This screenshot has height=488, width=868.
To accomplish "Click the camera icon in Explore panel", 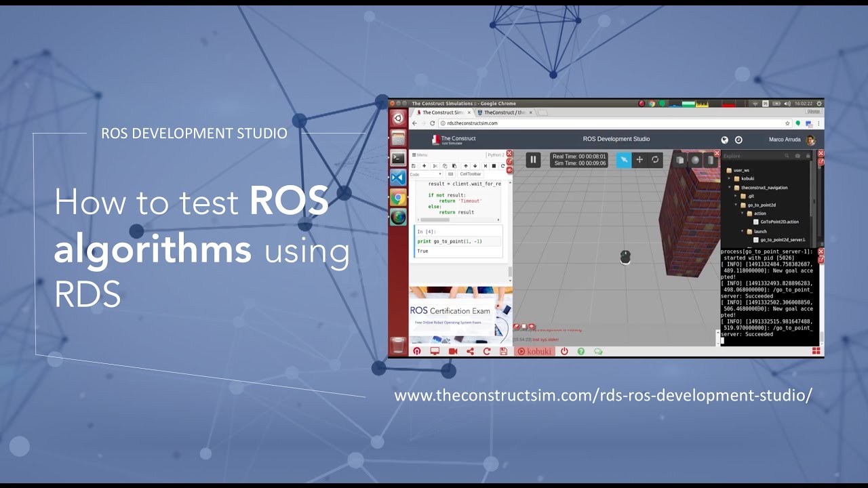I will pyautogui.click(x=797, y=156).
